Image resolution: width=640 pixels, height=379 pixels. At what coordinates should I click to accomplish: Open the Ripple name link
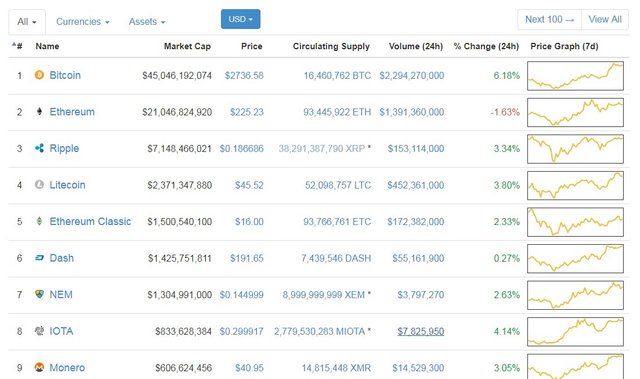tap(64, 148)
